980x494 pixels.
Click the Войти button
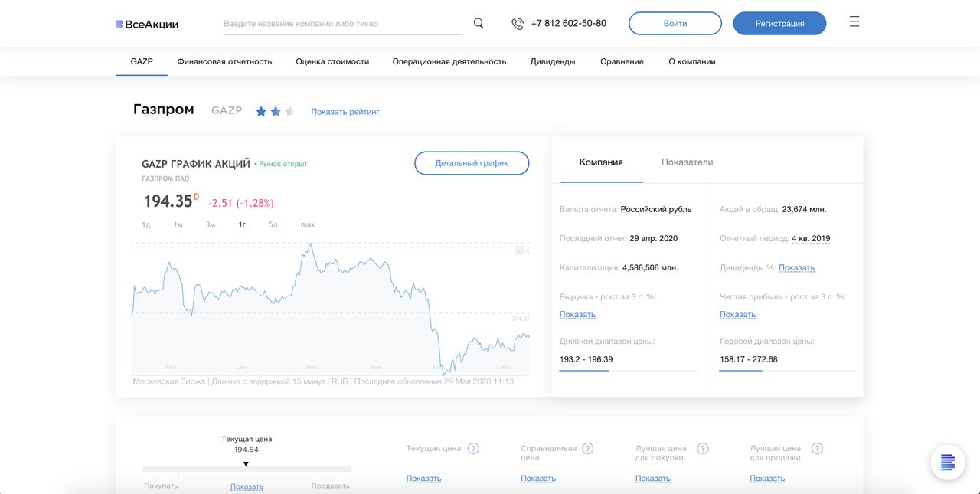(675, 23)
